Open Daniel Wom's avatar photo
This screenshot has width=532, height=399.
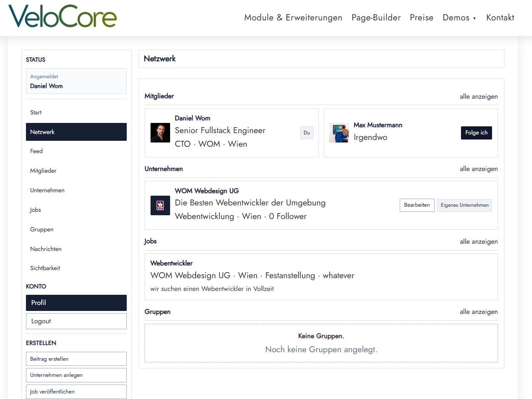pyautogui.click(x=160, y=133)
